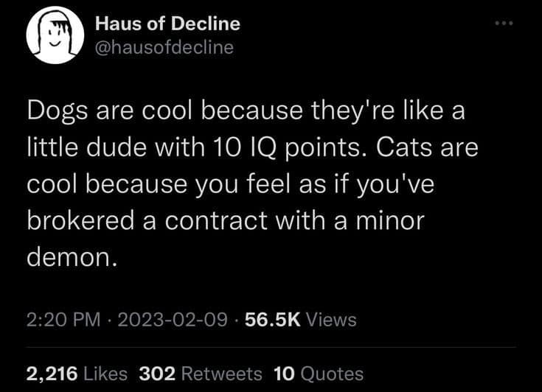Screen dimensions: 542x392
Task: Open the Haus of Decline profile avatar
Action: pyautogui.click(x=54, y=37)
